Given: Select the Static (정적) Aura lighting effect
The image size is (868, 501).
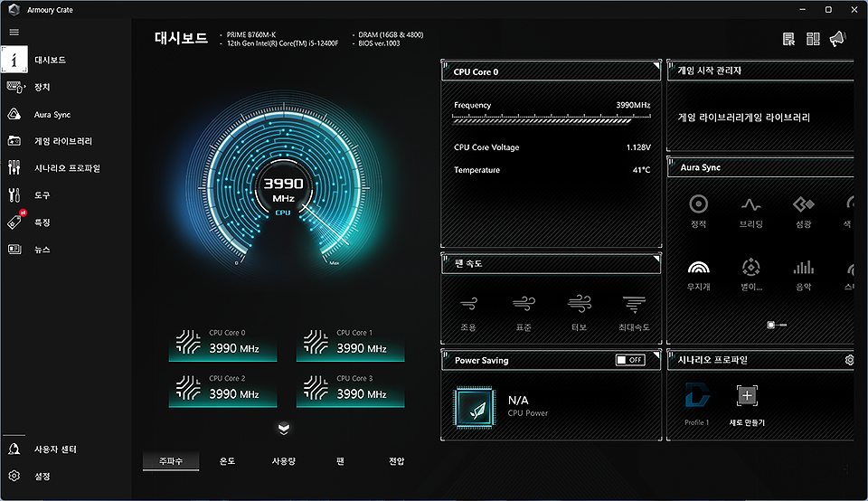Looking at the screenshot, I should (698, 205).
